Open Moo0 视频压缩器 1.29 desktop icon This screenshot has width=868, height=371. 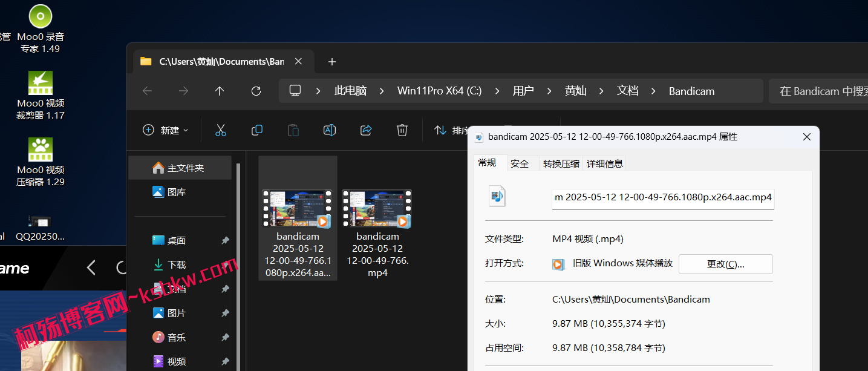41,162
